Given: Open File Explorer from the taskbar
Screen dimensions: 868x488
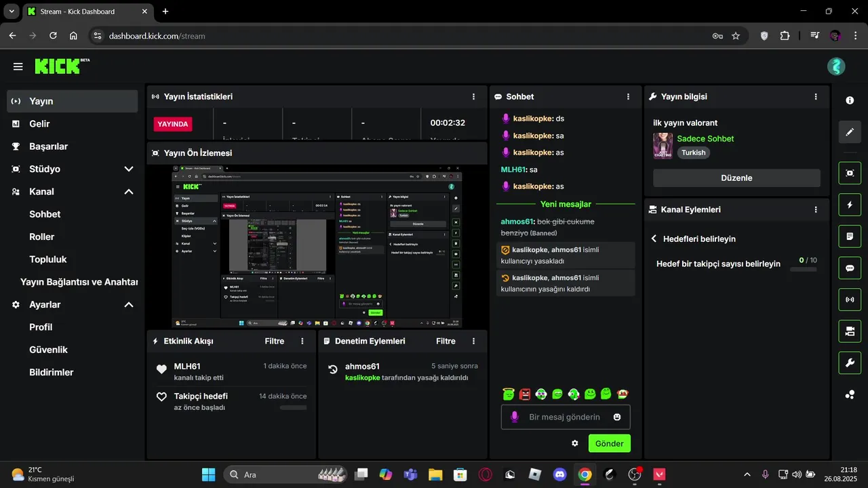Looking at the screenshot, I should 435,474.
